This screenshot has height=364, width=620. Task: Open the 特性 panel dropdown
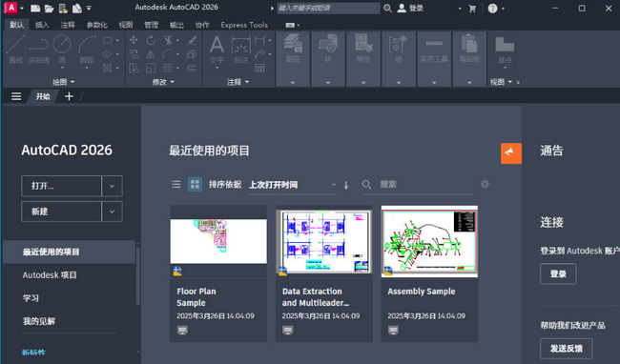click(x=363, y=83)
